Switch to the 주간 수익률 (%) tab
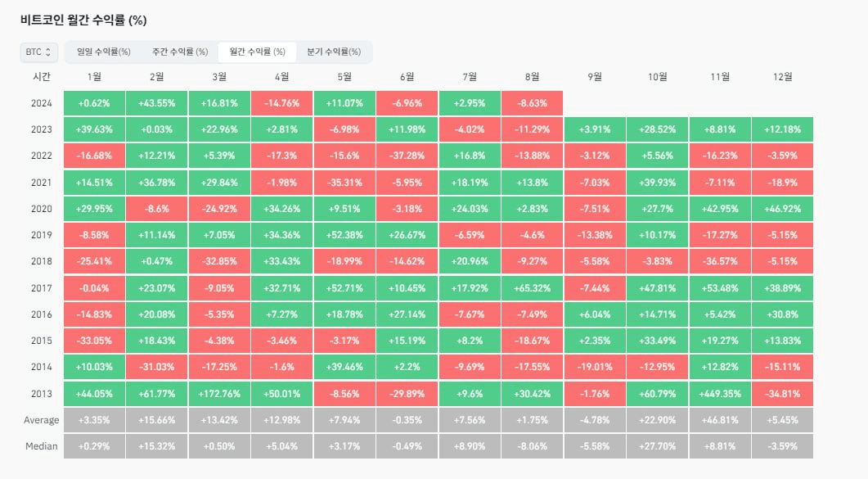This screenshot has width=868, height=479. [179, 52]
